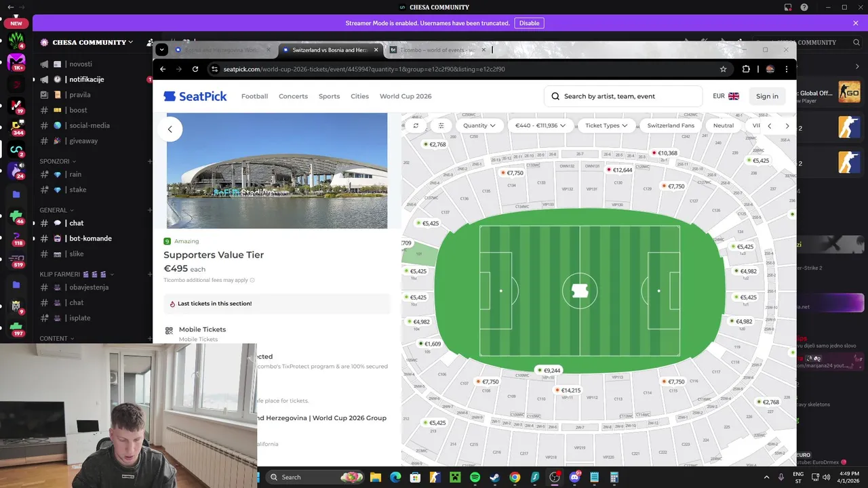Click the Windows taskbar Search box
Screen dimensions: 868x488
(315, 477)
